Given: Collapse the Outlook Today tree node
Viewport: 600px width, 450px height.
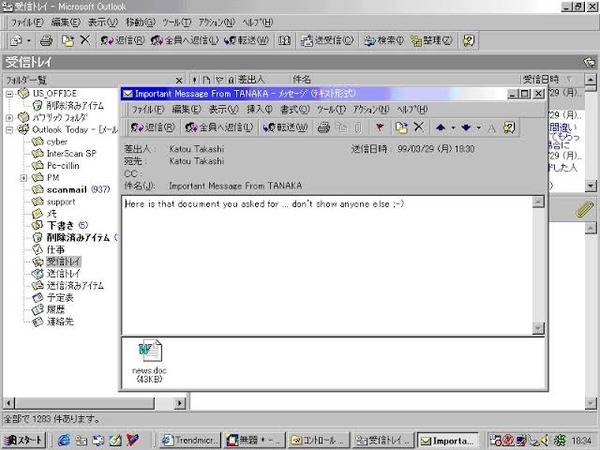Looking at the screenshot, I should tap(10, 130).
